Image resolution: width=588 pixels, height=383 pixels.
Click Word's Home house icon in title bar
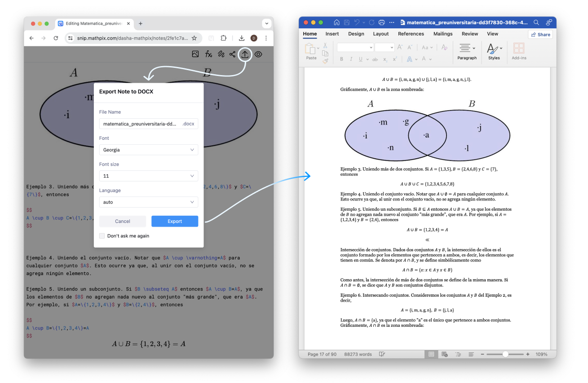pyautogui.click(x=336, y=22)
